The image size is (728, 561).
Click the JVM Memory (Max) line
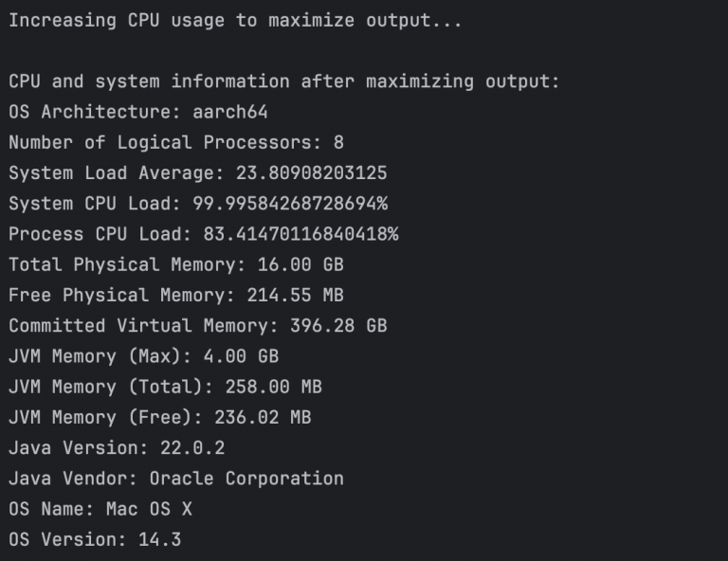144,356
